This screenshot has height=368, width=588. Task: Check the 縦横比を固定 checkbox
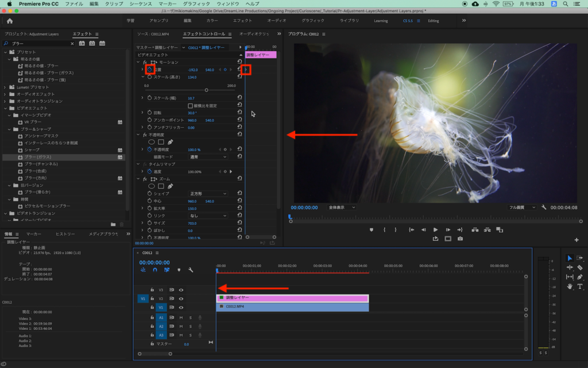pyautogui.click(x=191, y=106)
